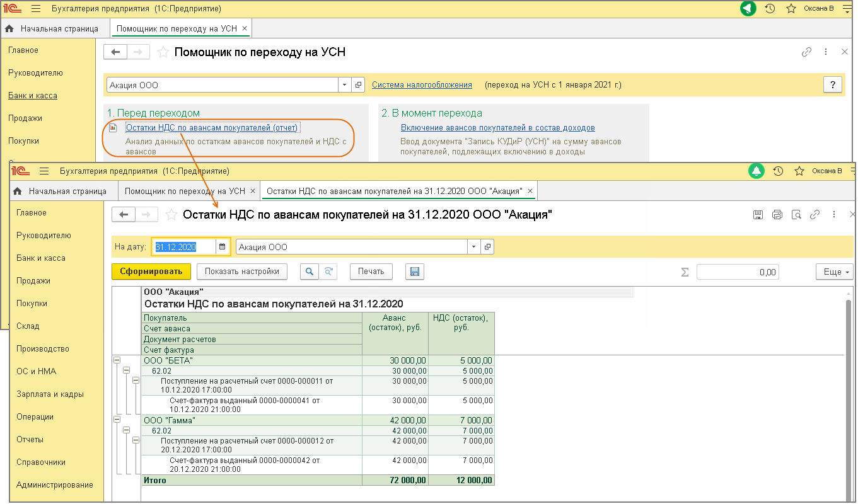Open organization dropdown in assistant window
This screenshot has height=504, width=858.
tap(345, 84)
